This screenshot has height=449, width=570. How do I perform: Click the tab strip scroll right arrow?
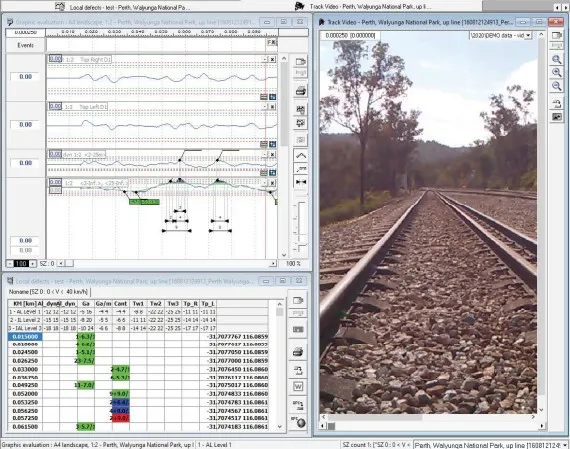click(x=565, y=7)
